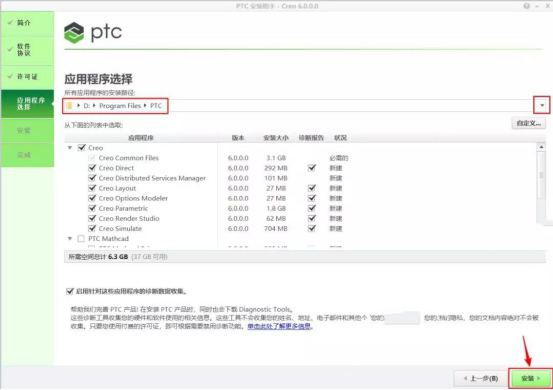The height and width of the screenshot is (390, 553).
Task: Click the 版本 version column header
Action: coord(238,138)
